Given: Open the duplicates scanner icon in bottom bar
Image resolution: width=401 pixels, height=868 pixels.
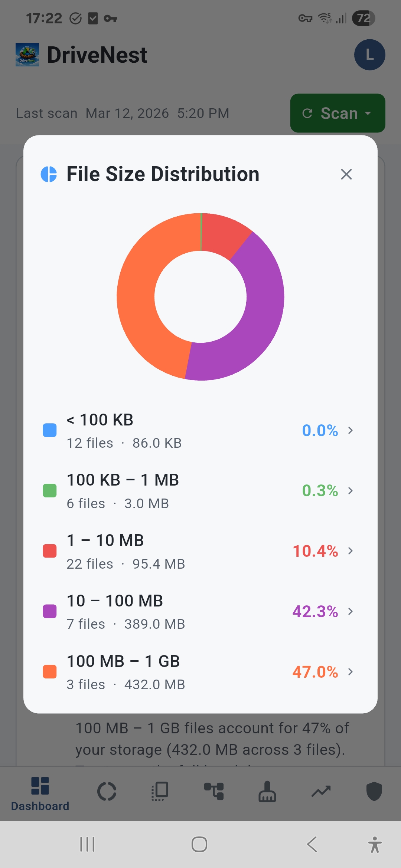Looking at the screenshot, I should 160,790.
